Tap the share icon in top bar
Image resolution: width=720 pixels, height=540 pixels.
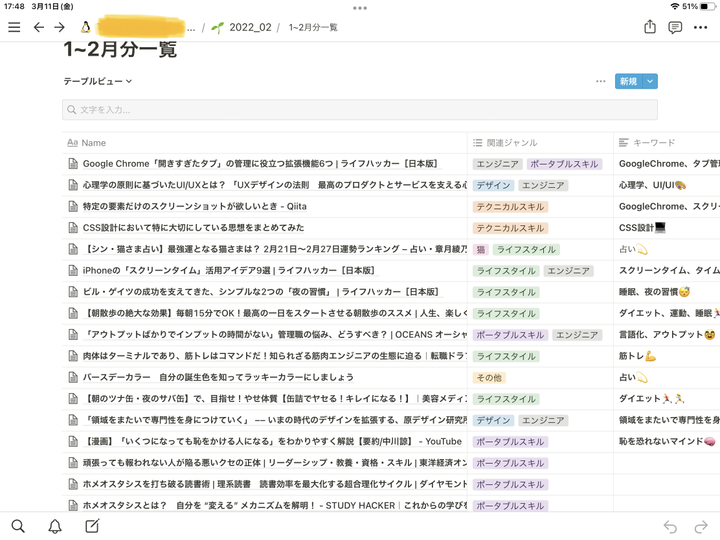[650, 27]
